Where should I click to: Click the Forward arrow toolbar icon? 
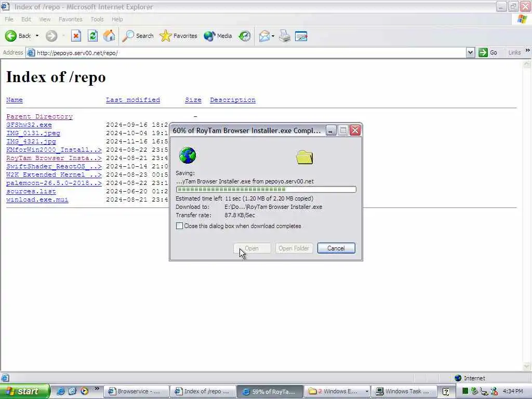51,36
